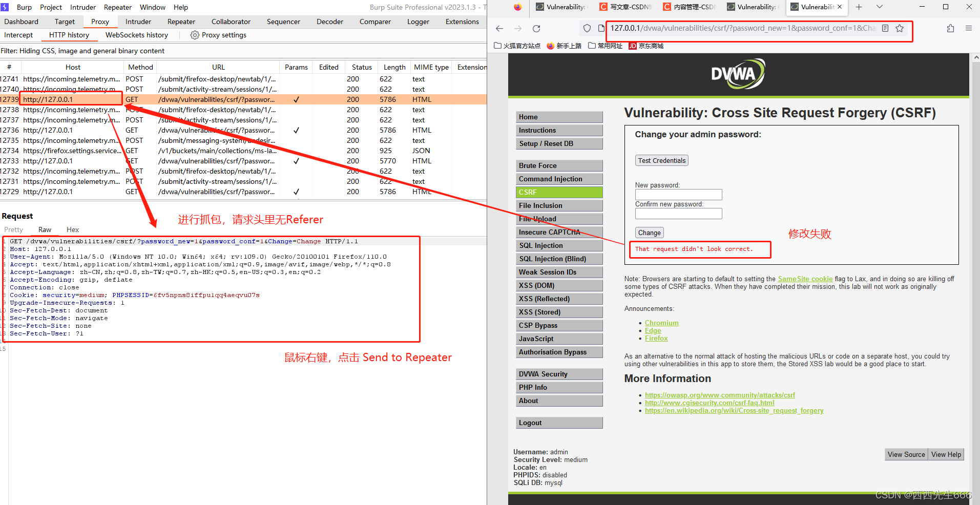Open the Intercept sub-tab
This screenshot has width=980, height=505.
pos(18,35)
